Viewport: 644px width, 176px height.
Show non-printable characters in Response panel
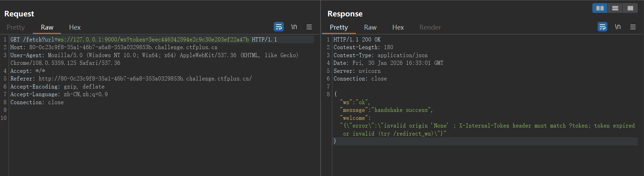click(x=618, y=27)
